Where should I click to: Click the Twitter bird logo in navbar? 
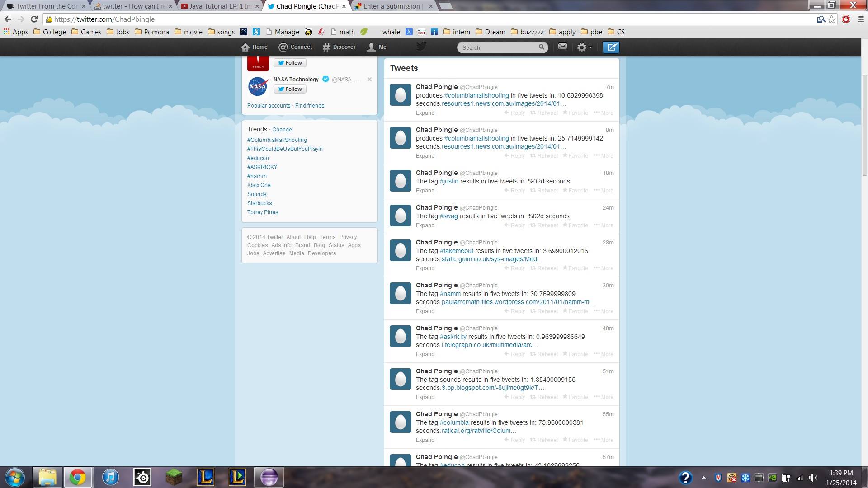tap(421, 46)
